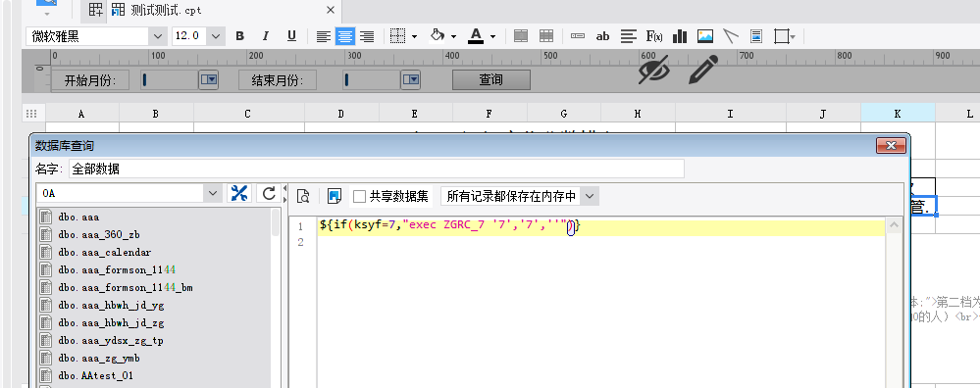980x388 pixels.
Task: Insert a floating element
Action: click(781, 36)
